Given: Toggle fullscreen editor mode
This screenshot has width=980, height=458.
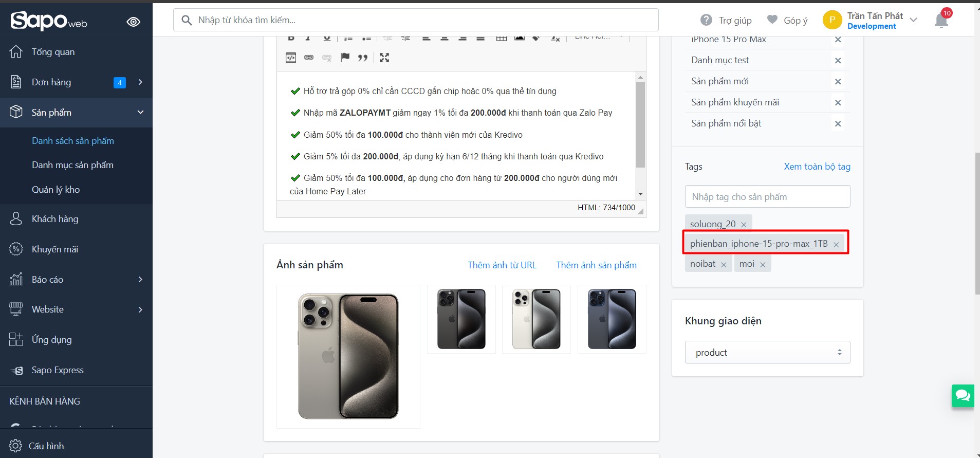Looking at the screenshot, I should point(384,58).
